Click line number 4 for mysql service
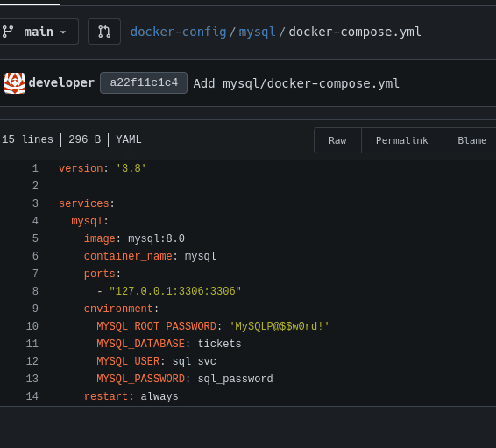496x448 pixels. 35,221
